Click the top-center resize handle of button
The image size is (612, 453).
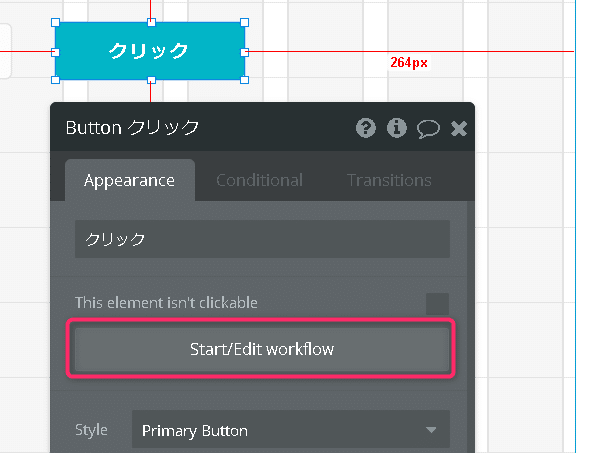[150, 22]
